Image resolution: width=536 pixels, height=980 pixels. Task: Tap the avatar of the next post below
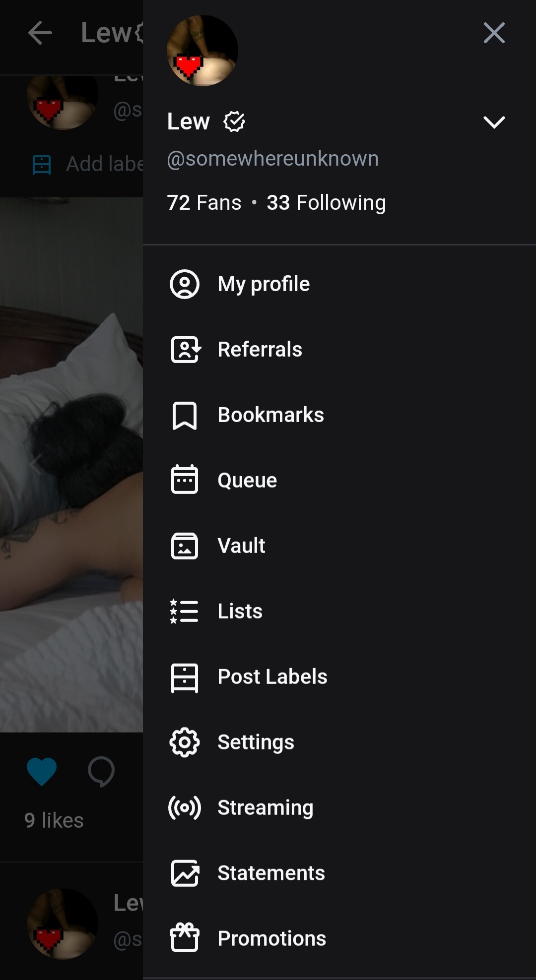click(63, 924)
